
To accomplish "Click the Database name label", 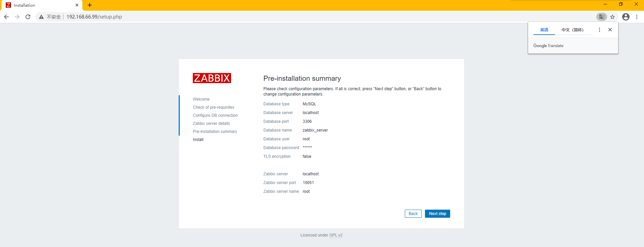I will 277,130.
